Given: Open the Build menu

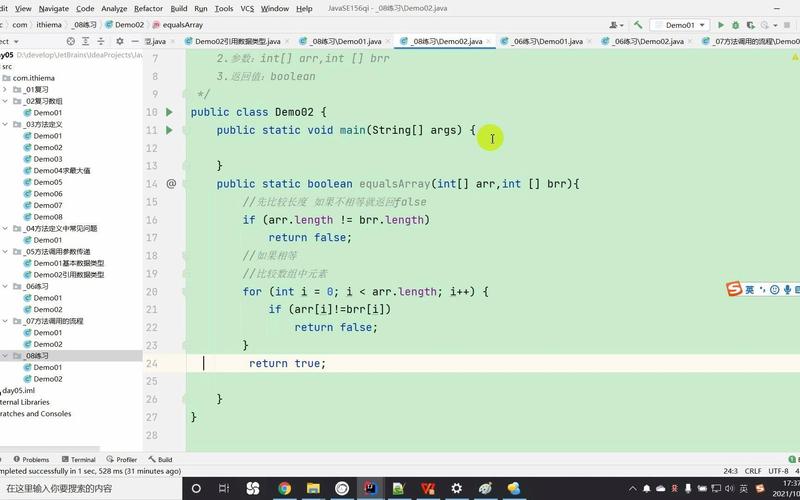Looking at the screenshot, I should click(179, 8).
